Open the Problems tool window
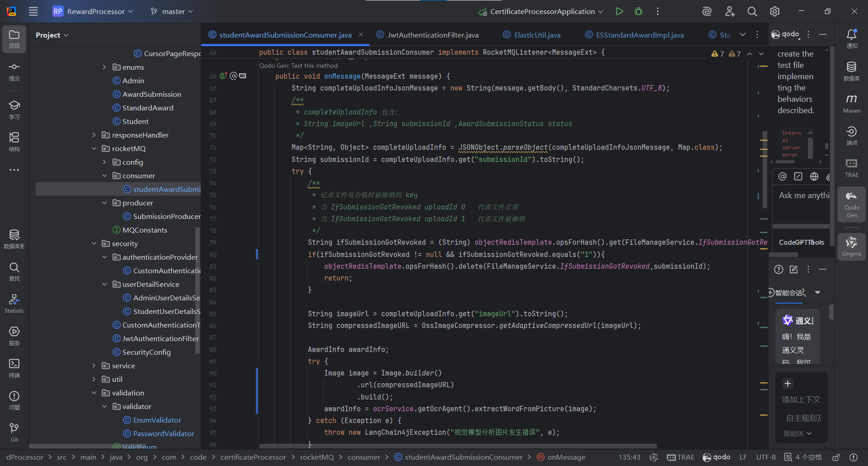 [14, 400]
